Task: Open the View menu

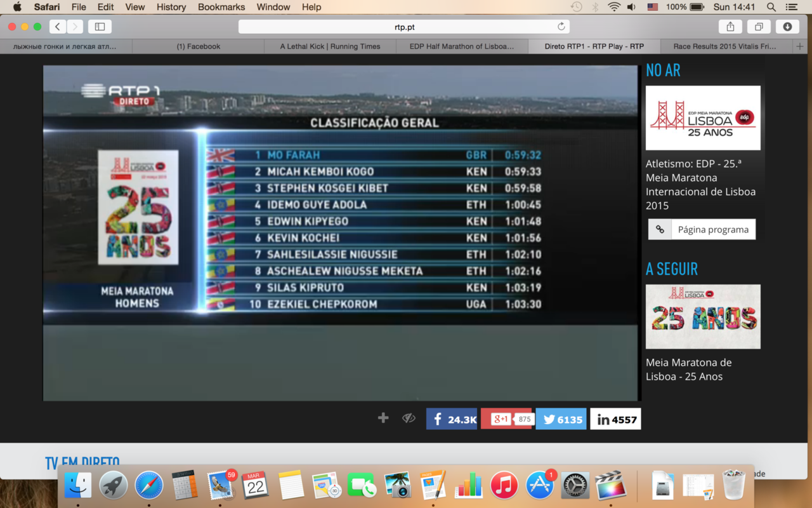Action: point(134,7)
